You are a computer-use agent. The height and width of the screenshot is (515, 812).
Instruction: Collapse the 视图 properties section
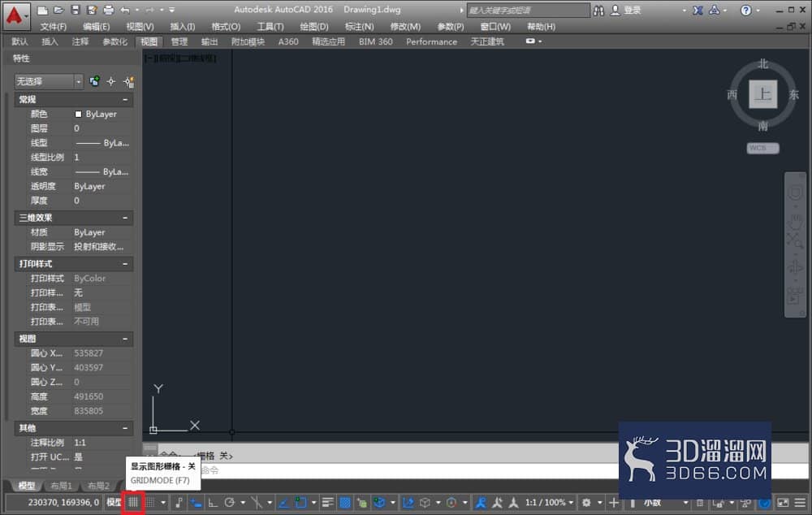coord(125,339)
